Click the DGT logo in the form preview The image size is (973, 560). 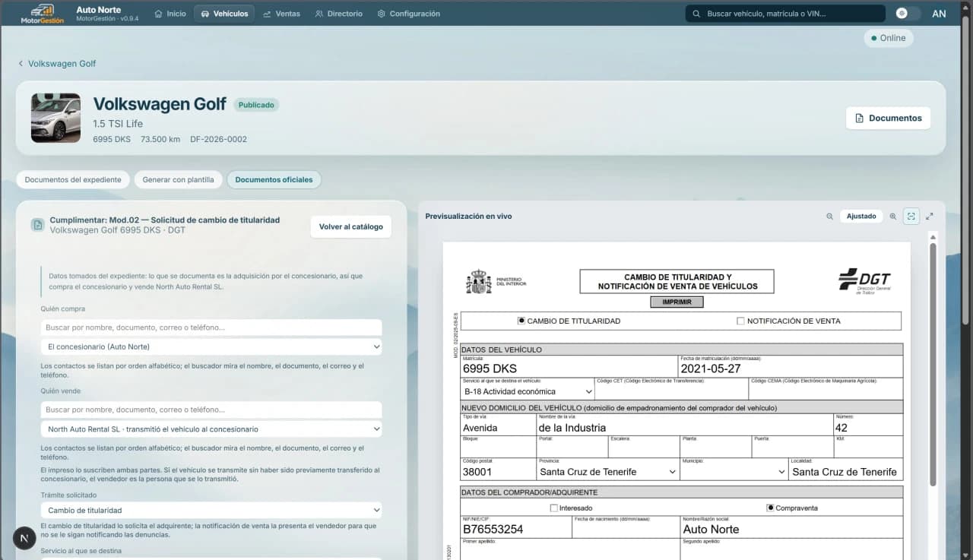tap(865, 280)
